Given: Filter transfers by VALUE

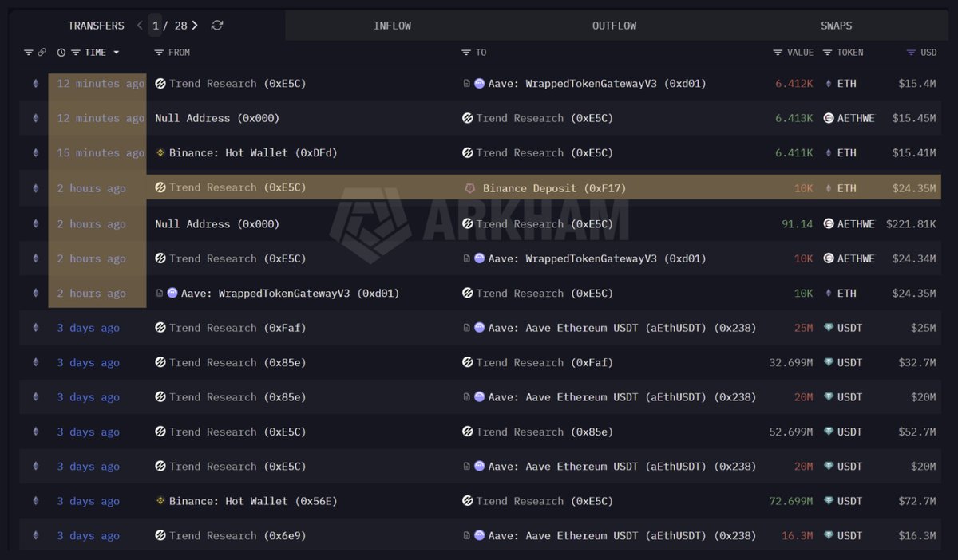Looking at the screenshot, I should tap(778, 53).
